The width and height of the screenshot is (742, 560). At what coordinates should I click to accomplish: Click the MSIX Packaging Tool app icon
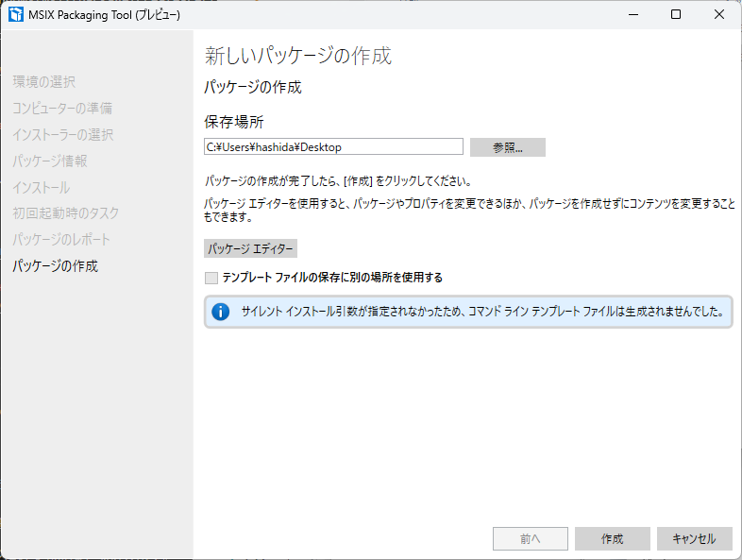tap(15, 15)
